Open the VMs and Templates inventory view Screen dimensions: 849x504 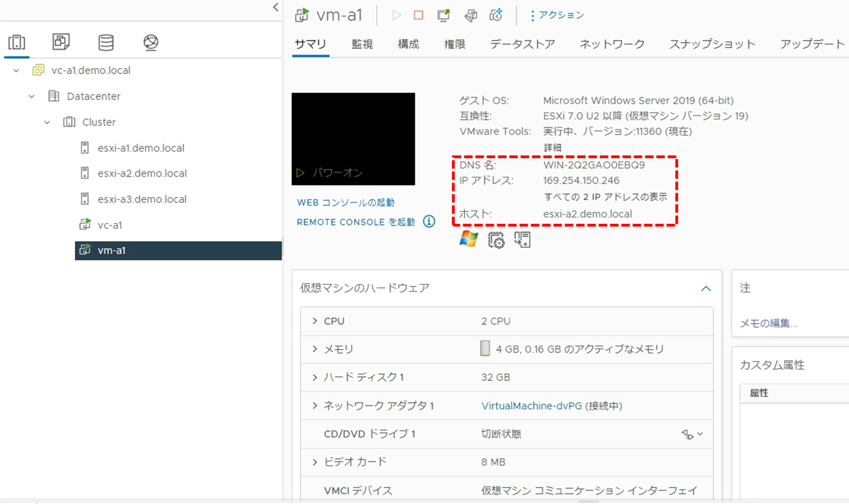(x=61, y=42)
